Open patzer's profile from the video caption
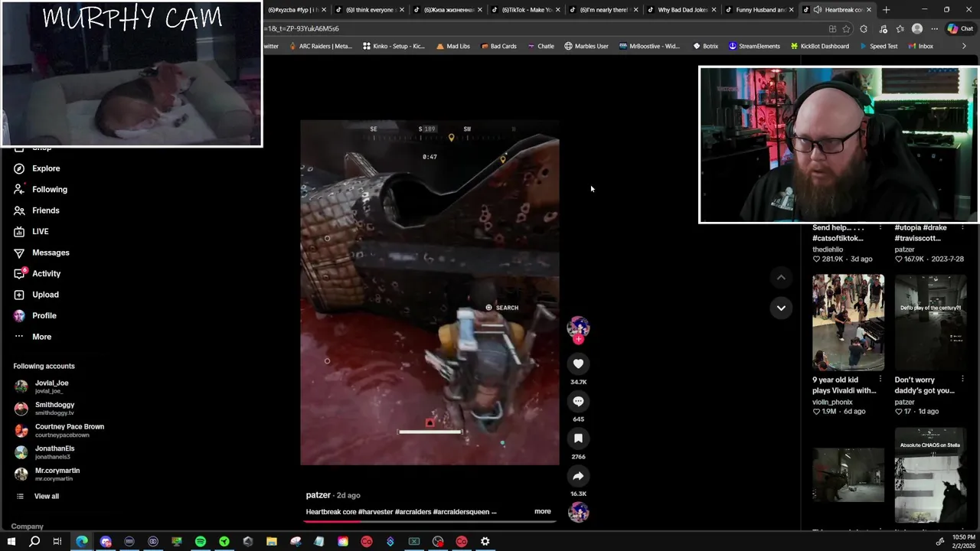Screen dimensions: 980x551 coord(318,495)
